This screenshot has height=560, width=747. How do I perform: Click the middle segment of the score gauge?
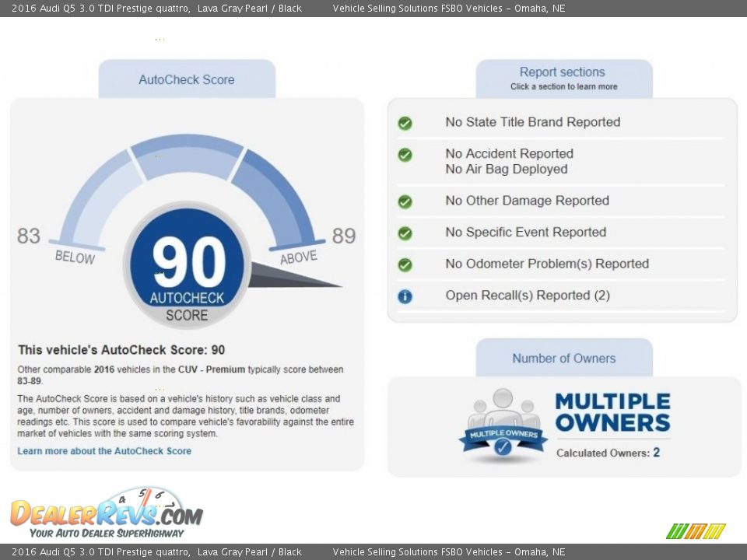(187, 156)
